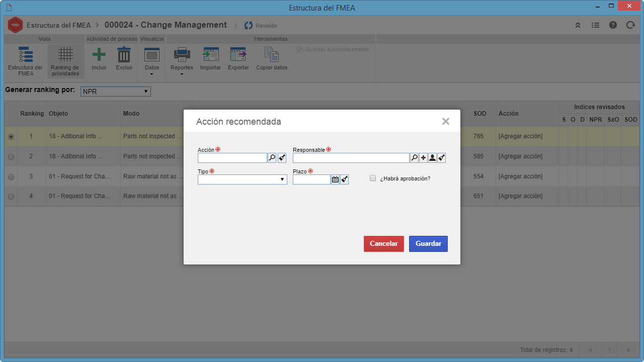
Task: Click the reload icon in header
Action: (x=630, y=25)
